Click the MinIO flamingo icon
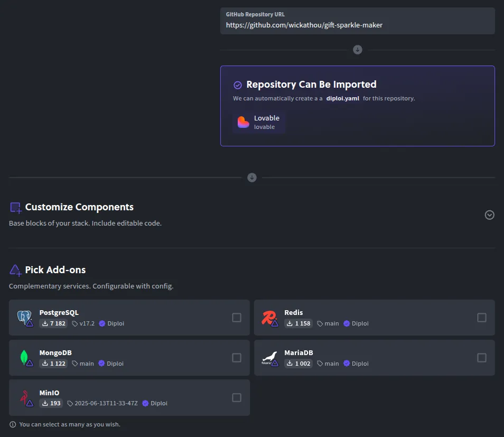504x437 pixels. (x=24, y=397)
